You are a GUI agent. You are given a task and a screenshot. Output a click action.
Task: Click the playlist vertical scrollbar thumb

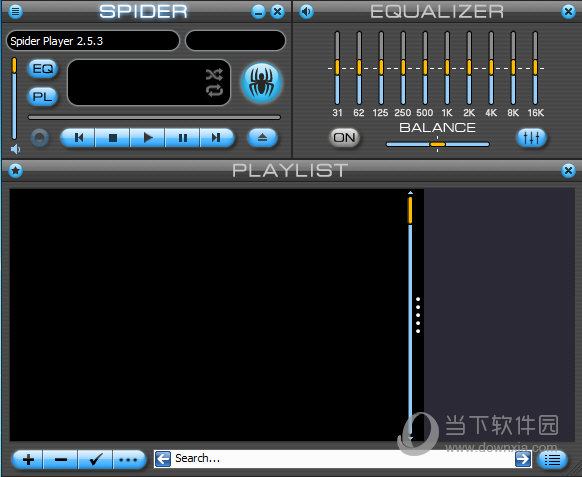pyautogui.click(x=410, y=210)
